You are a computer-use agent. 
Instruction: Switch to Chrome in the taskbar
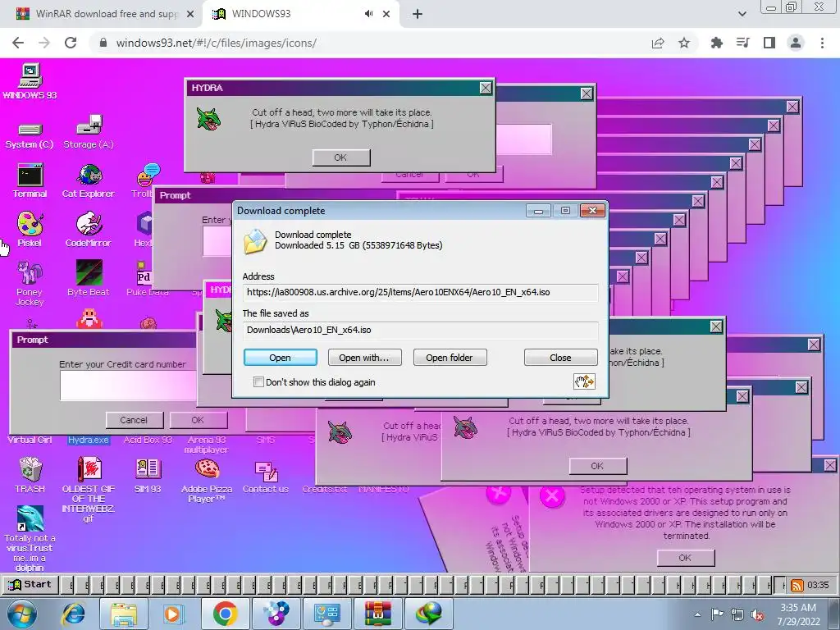click(x=225, y=614)
